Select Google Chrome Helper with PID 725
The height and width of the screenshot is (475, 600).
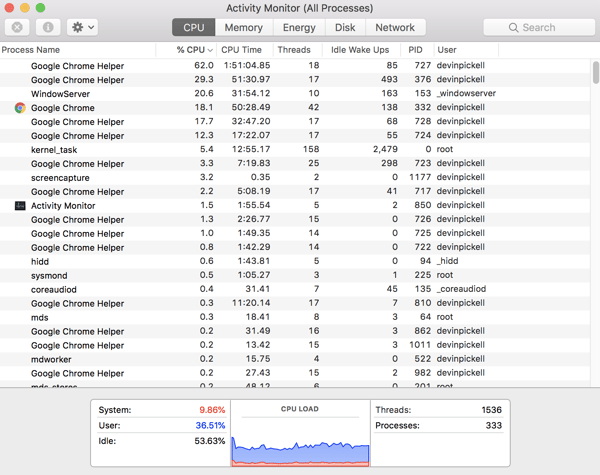tap(295, 233)
